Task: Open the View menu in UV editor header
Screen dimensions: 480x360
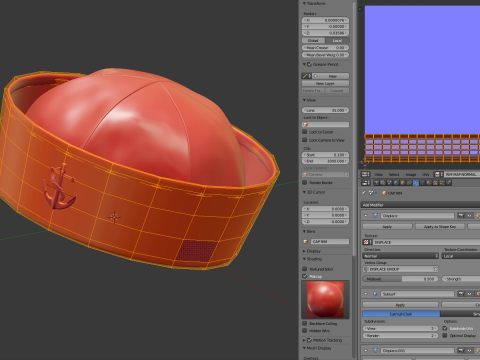Action: [x=378, y=174]
